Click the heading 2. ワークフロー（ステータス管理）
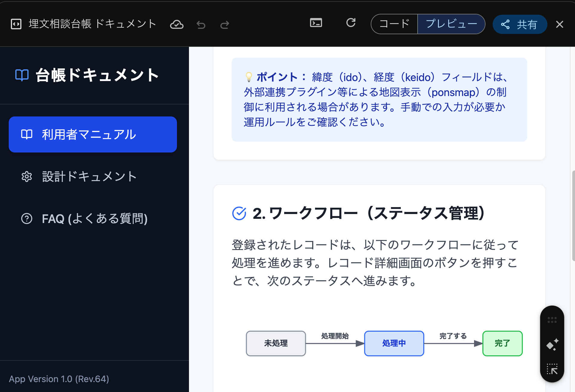The image size is (575, 392). point(369,213)
